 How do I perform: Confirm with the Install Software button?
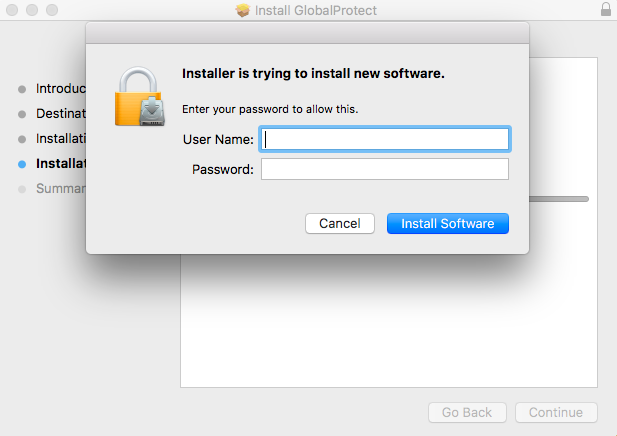click(447, 224)
